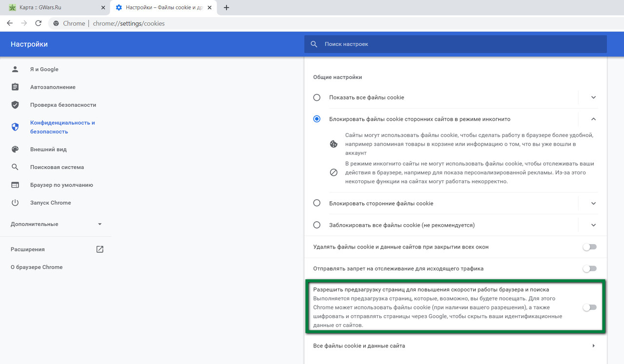Click the magnifier icon in settings search
This screenshot has width=624, height=364.
[314, 44]
